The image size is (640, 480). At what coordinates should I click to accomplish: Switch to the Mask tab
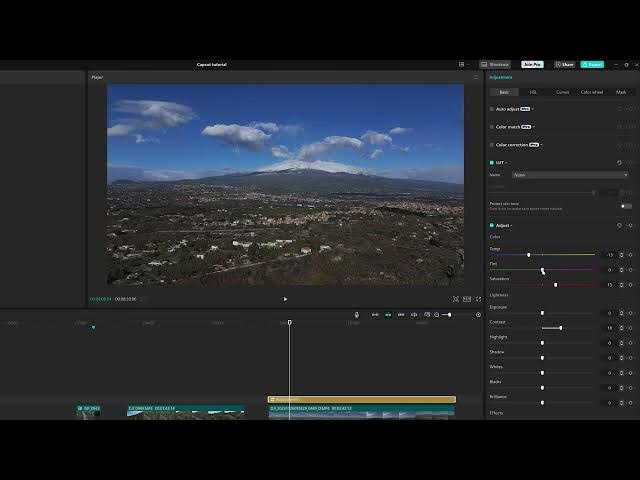click(x=621, y=92)
